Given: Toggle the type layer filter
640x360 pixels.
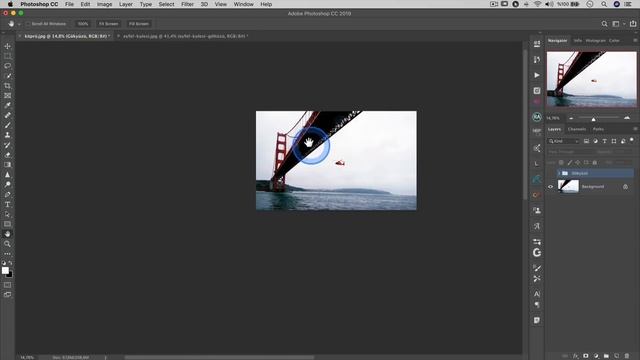Looking at the screenshot, I should click(604, 141).
